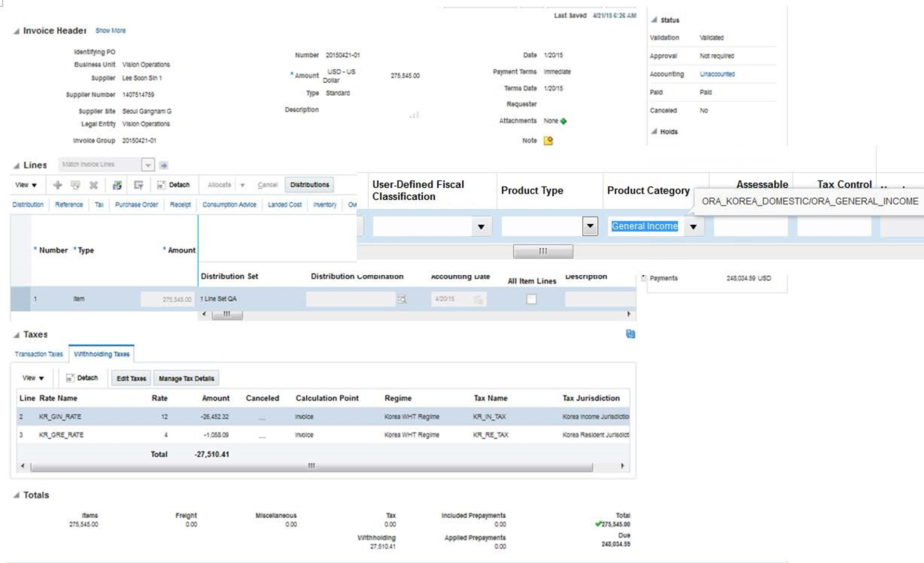Screen dimensions: 924x563
Task: Open the Distribution Combination search icon
Action: click(403, 299)
